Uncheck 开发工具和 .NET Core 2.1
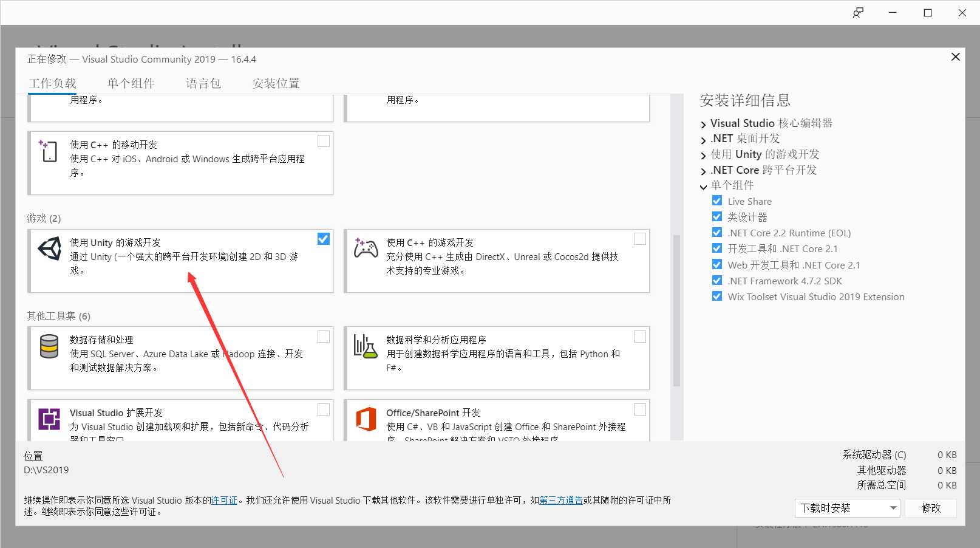The image size is (980, 548). coord(716,248)
